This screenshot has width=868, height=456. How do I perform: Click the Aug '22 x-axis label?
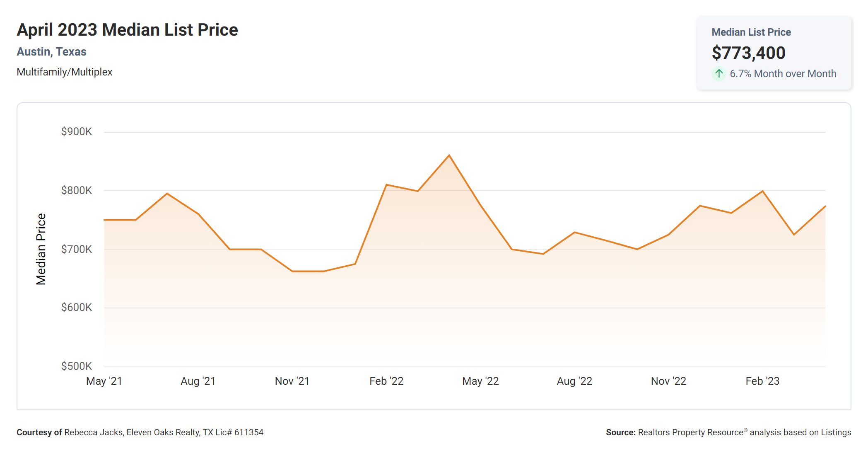(x=574, y=381)
